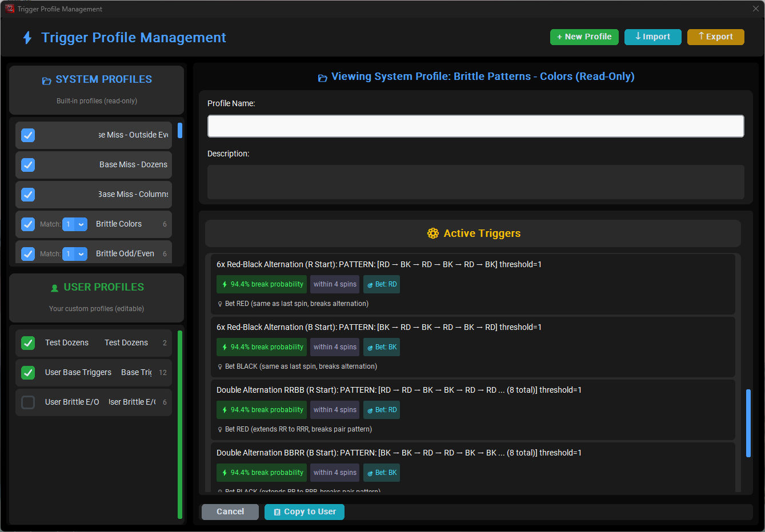Enable the User Brittle E/O checkbox

tap(28, 402)
